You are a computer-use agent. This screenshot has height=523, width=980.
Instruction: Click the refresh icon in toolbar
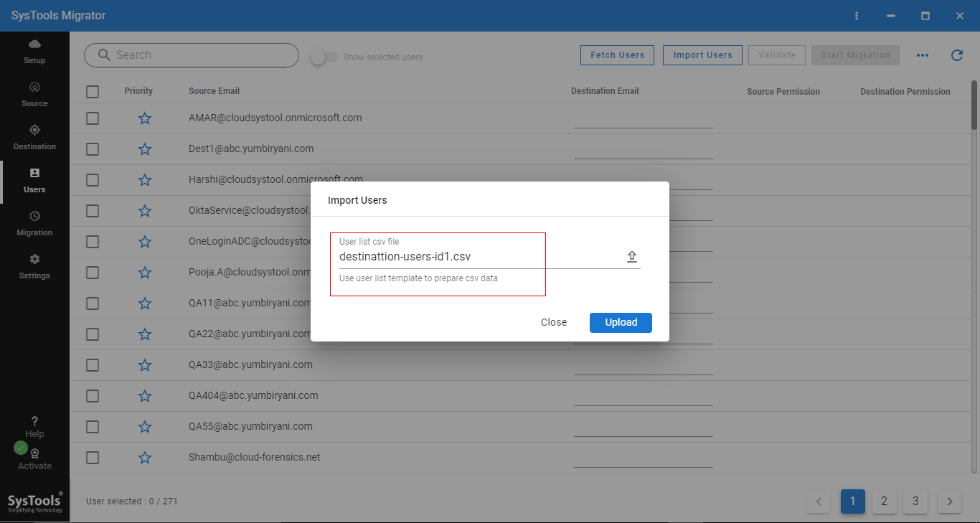coord(956,55)
